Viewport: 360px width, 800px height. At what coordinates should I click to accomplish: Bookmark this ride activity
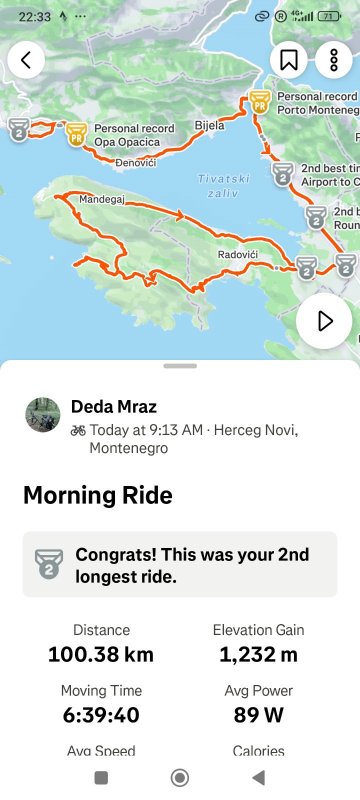[289, 60]
